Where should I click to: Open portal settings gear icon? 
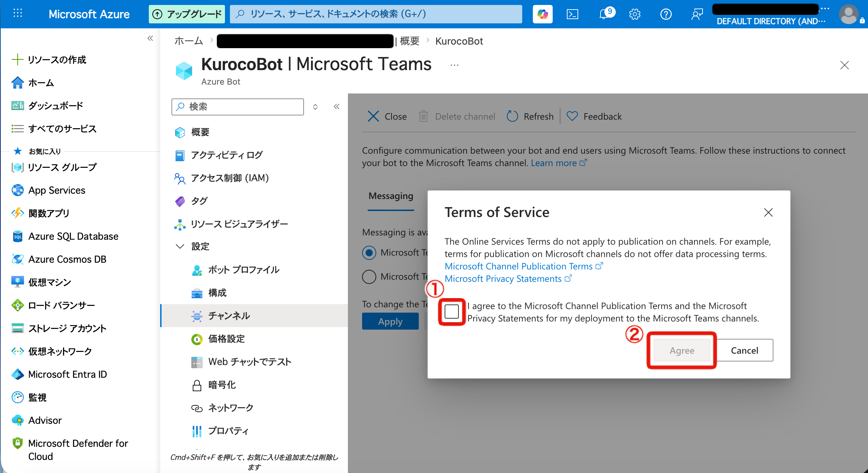[635, 14]
